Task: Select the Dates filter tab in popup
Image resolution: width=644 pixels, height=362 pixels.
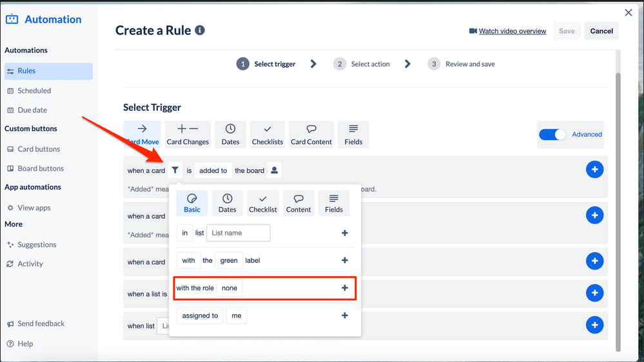Action: point(227,203)
